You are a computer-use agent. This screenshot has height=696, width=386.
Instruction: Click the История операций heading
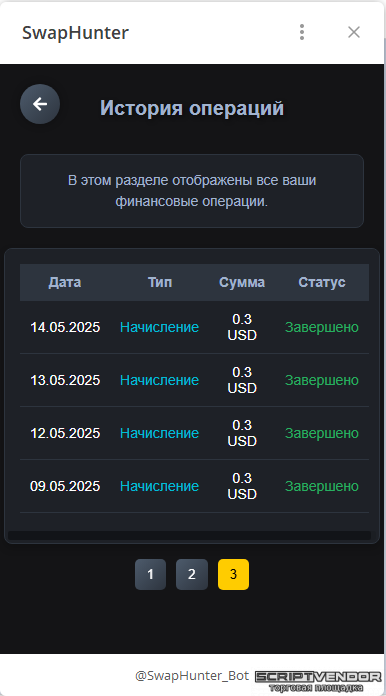pyautogui.click(x=192, y=108)
